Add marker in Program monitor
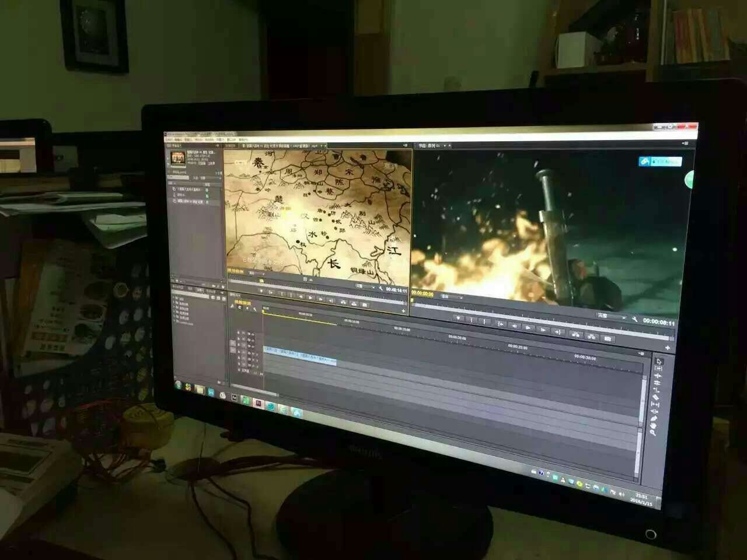 pos(458,318)
